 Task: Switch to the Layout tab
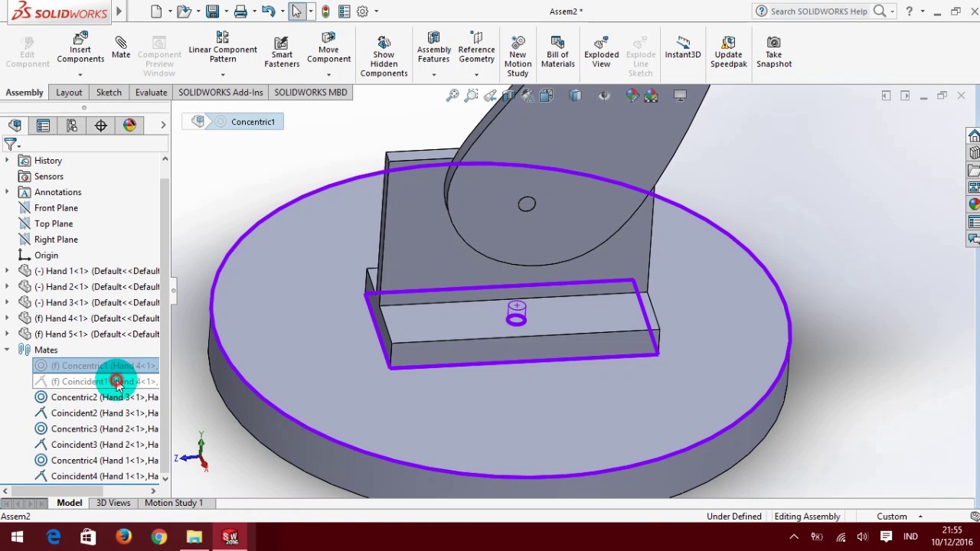click(69, 93)
